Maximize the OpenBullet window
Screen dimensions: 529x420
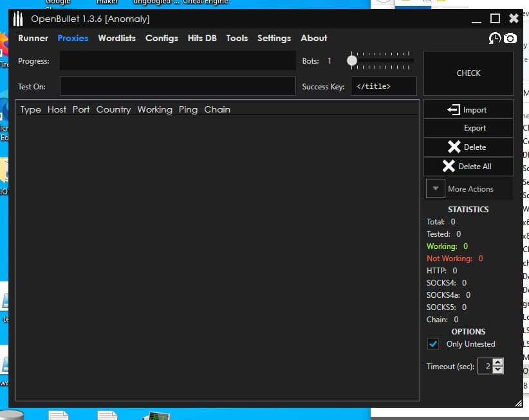(x=495, y=19)
